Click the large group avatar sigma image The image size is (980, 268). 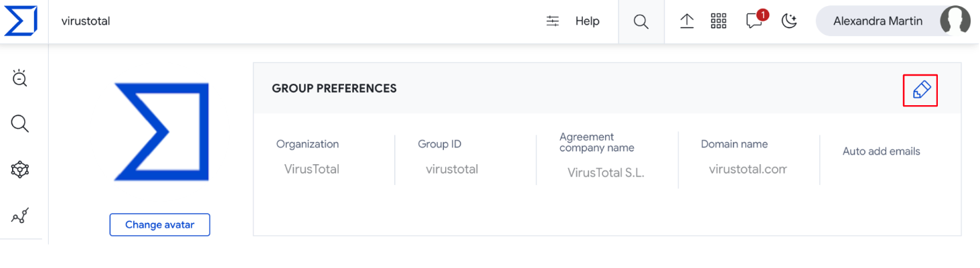click(x=161, y=132)
